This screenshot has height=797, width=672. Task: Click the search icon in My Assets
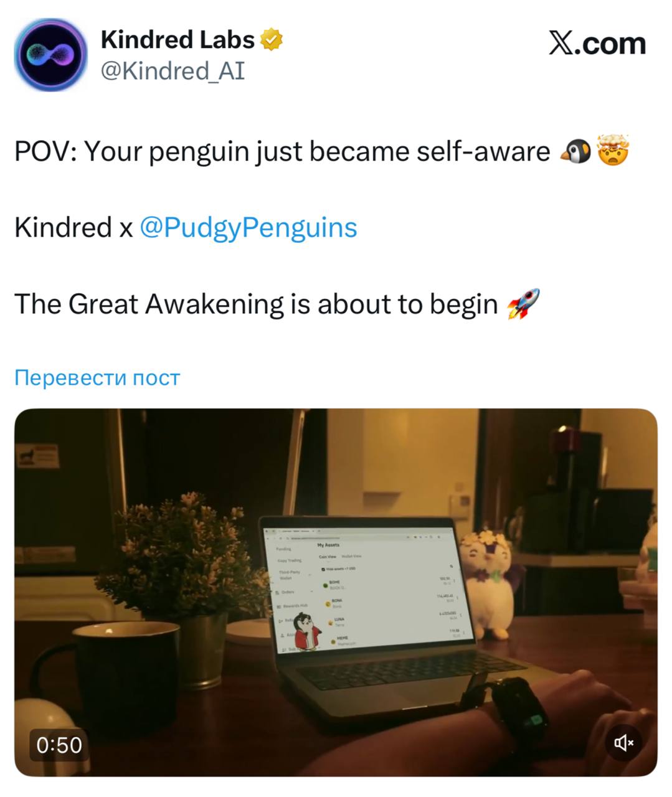(451, 566)
